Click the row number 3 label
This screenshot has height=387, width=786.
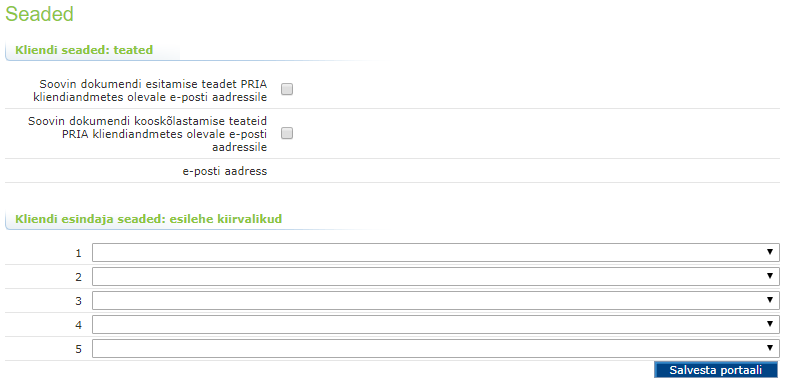78,302
